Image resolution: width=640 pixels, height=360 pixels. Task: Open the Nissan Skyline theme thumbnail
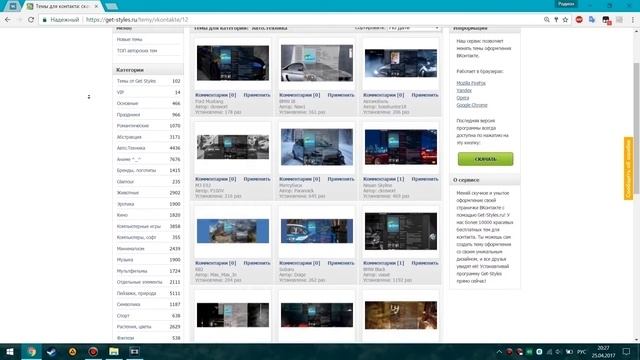[x=401, y=147]
